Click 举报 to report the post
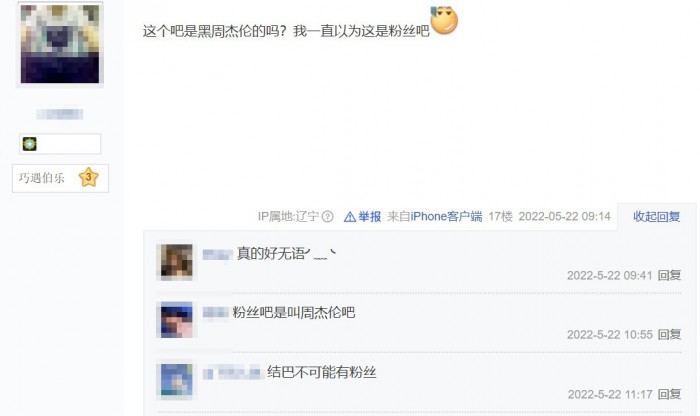The image size is (700, 416). (x=370, y=217)
